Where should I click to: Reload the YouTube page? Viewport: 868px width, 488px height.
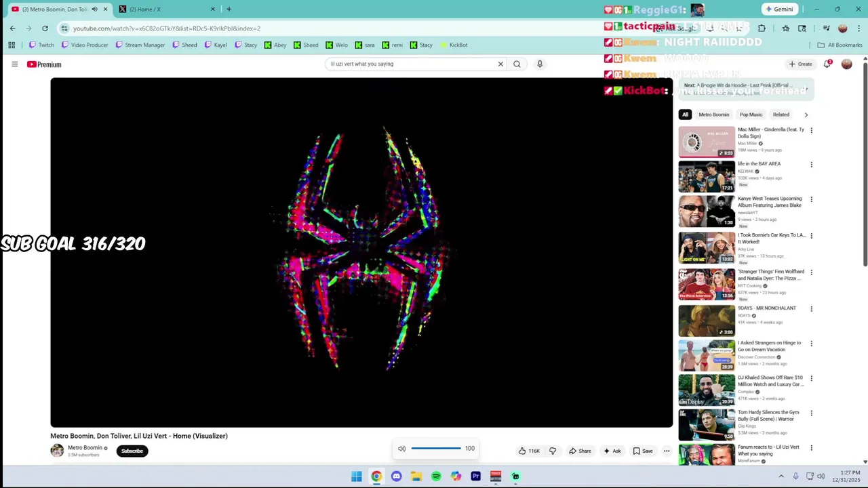click(x=45, y=28)
